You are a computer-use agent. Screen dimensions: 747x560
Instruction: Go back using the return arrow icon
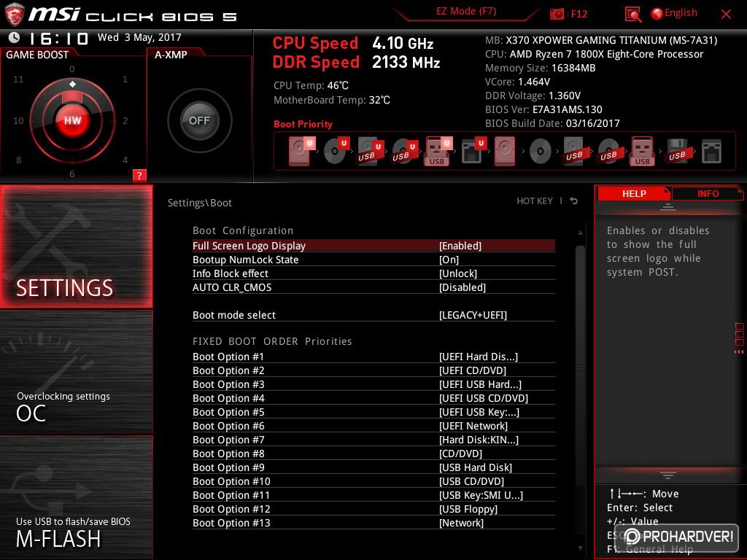[574, 201]
